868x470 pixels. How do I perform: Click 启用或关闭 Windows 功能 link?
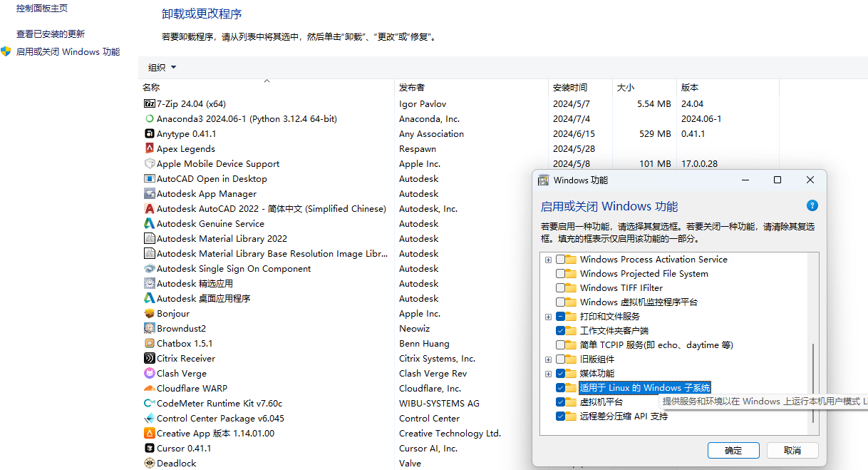68,51
